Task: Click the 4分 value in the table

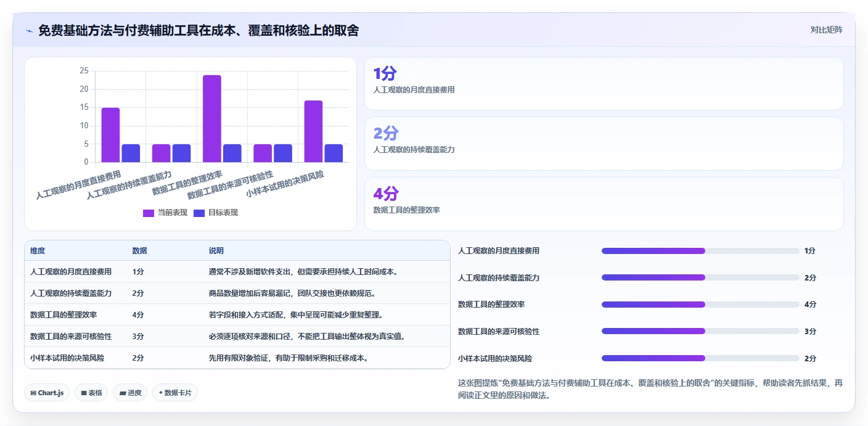Action: pos(138,314)
